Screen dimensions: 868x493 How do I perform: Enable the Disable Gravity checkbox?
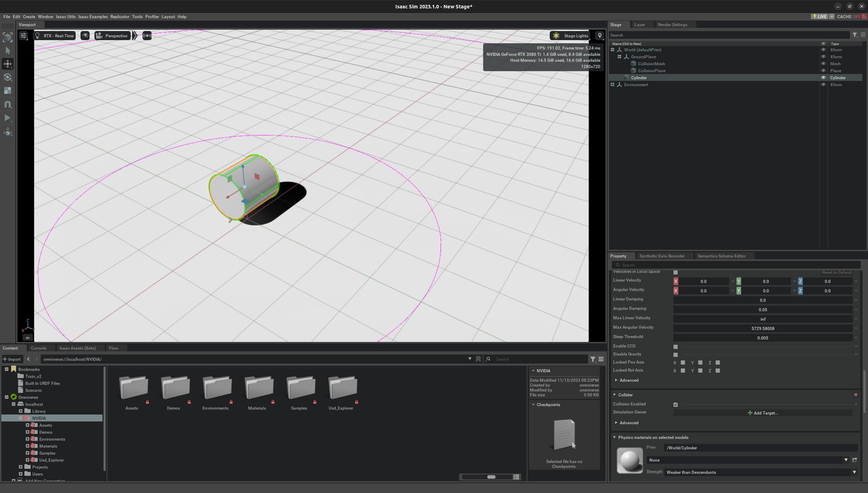click(675, 355)
